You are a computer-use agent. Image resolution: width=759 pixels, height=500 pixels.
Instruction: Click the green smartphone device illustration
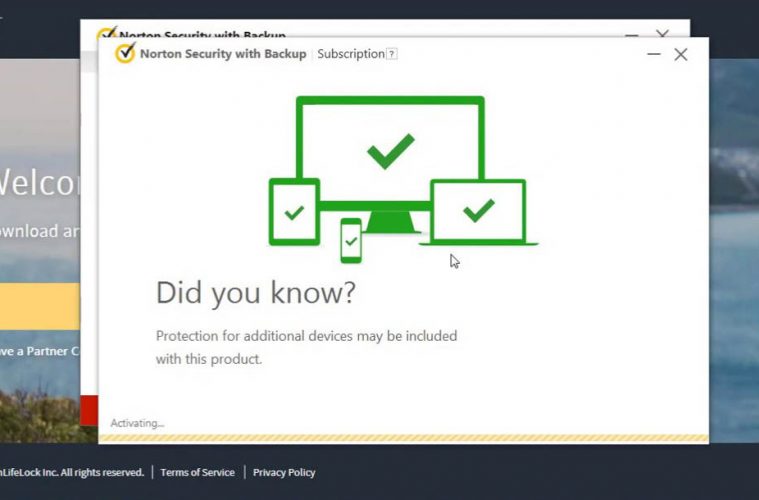coord(351,241)
